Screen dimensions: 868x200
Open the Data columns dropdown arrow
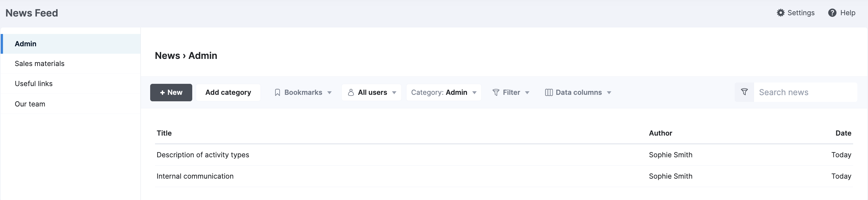click(609, 93)
